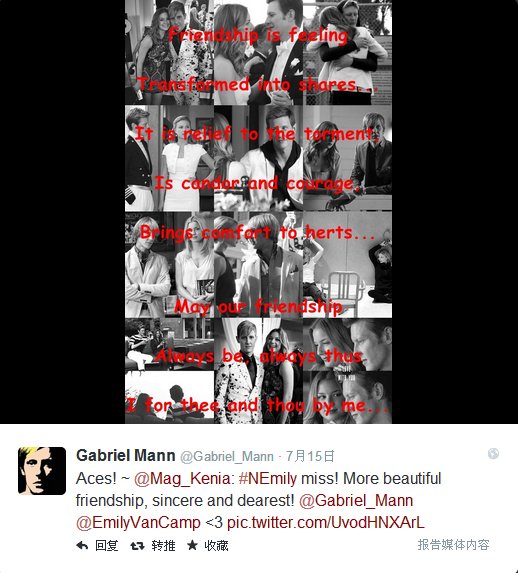Open the @EmilyVanCamp mention
Screen dimensions: 518x573
[139, 523]
